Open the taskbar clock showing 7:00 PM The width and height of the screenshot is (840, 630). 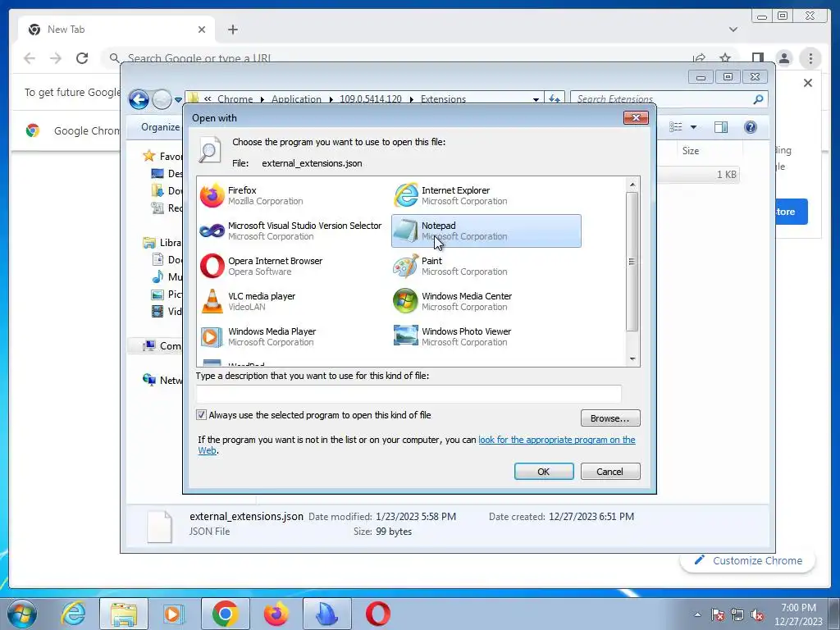point(798,614)
